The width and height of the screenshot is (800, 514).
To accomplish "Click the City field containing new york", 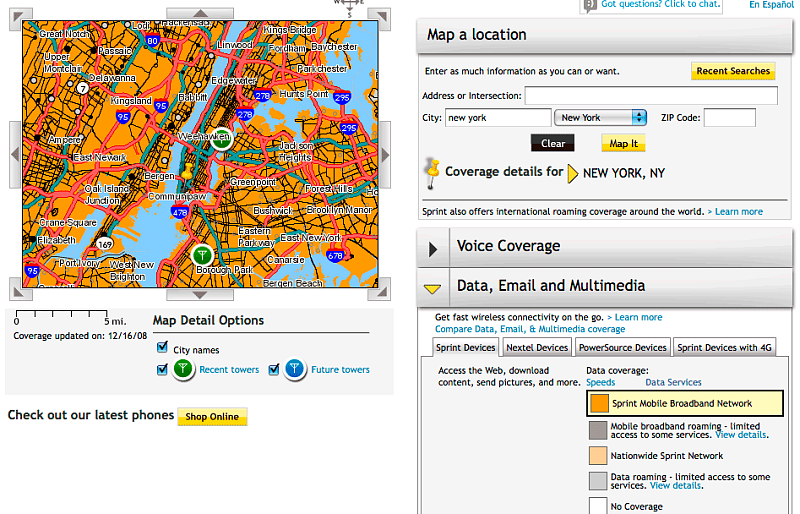I will pos(498,117).
